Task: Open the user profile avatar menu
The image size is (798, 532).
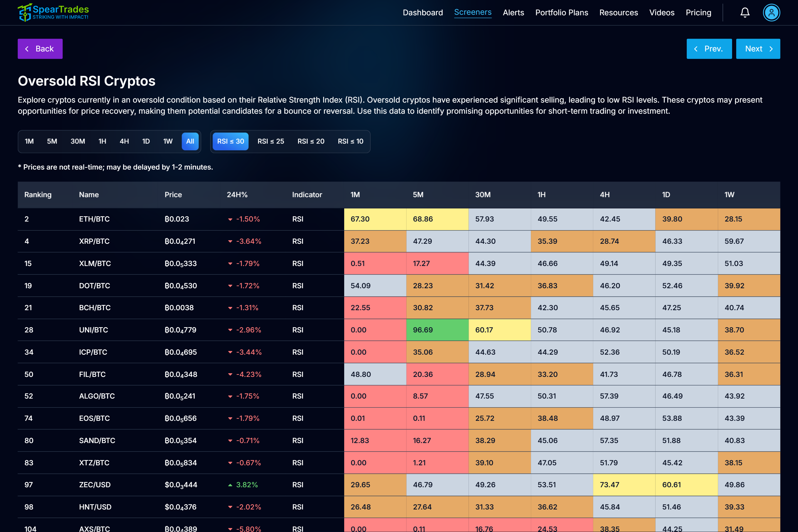Action: [772, 13]
